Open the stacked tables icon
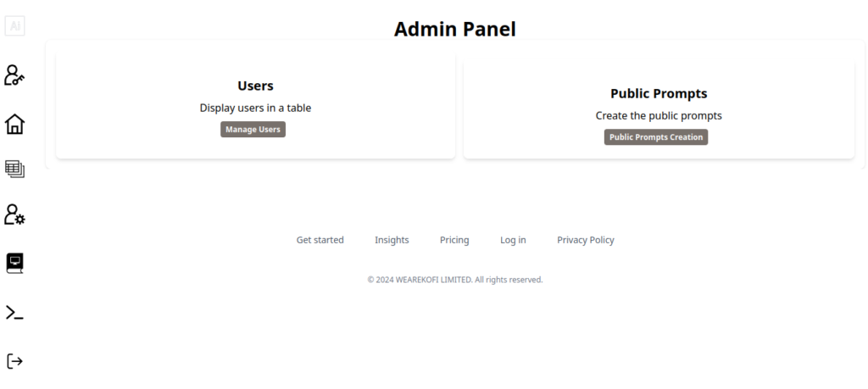This screenshot has height=389, width=868. pyautogui.click(x=14, y=169)
